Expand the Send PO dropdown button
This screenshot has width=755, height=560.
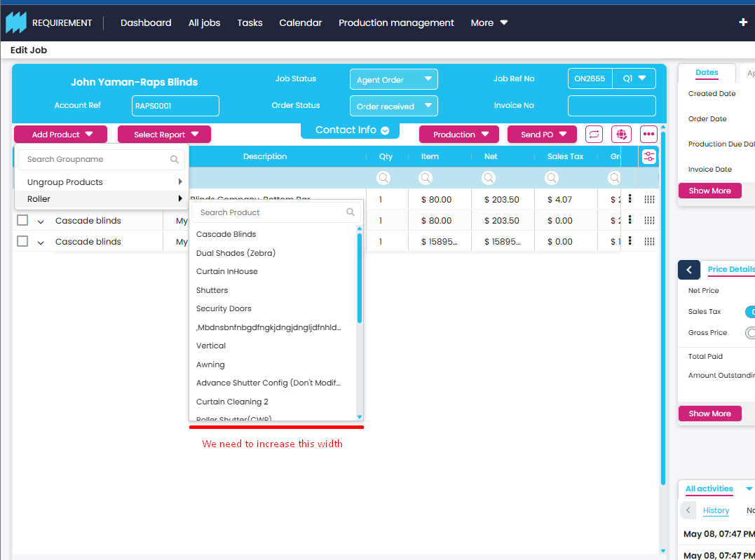point(542,135)
